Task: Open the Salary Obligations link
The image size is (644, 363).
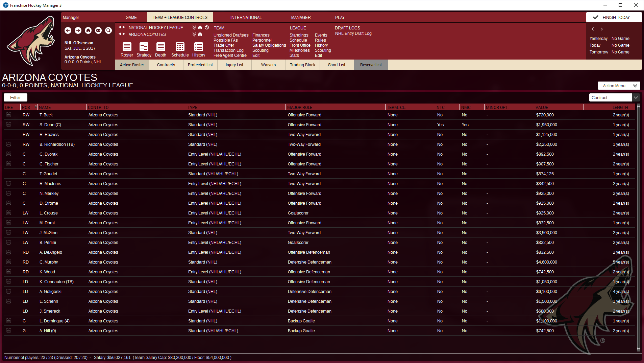Action: tap(269, 45)
